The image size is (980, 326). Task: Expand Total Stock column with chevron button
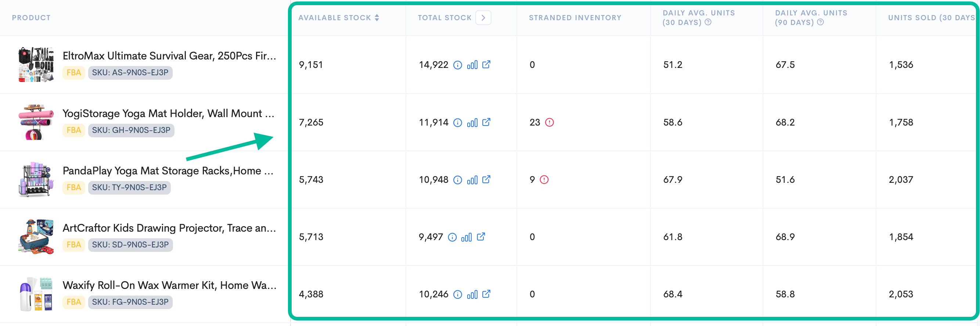(483, 18)
